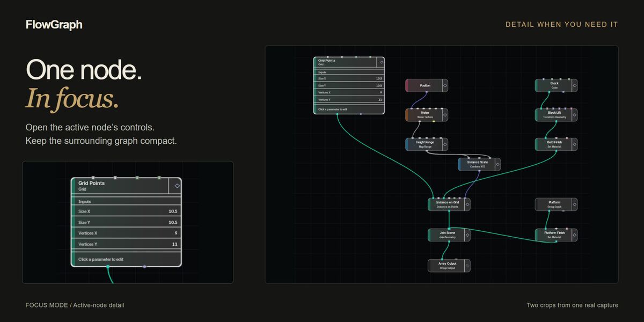644x322 pixels.
Task: Select the Instance Scale node title
Action: [477, 162]
